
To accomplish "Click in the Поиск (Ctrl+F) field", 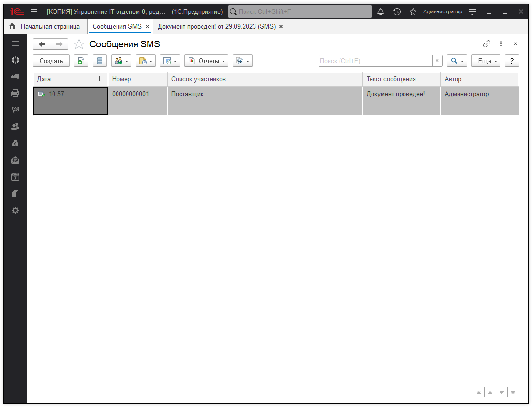I will pyautogui.click(x=375, y=61).
